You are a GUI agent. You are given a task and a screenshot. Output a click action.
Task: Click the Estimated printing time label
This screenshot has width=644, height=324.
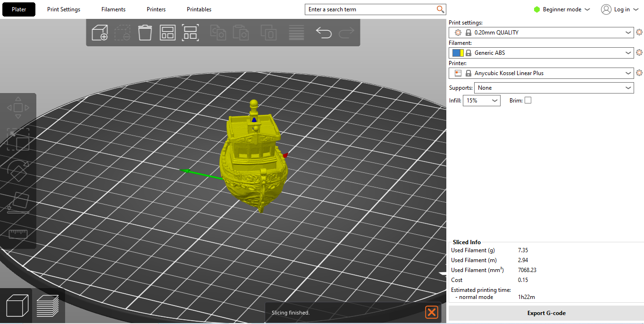click(x=481, y=290)
